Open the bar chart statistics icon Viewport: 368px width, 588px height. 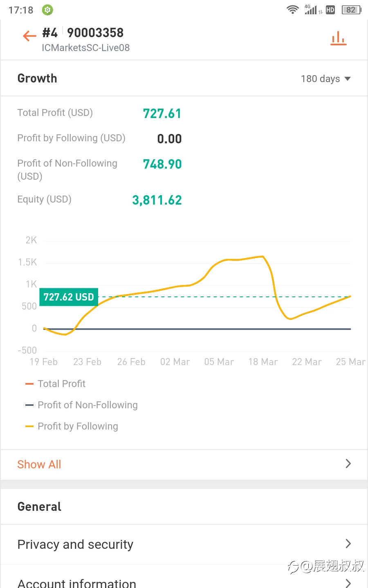click(338, 38)
